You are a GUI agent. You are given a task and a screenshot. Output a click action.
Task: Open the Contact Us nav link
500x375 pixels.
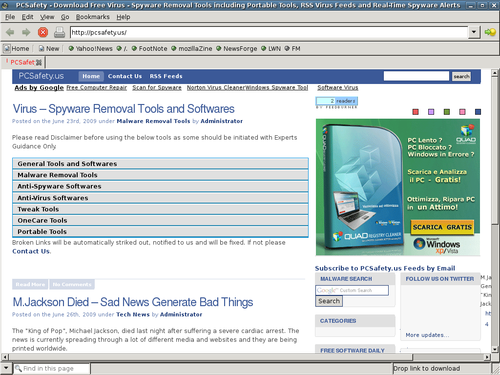tap(125, 76)
